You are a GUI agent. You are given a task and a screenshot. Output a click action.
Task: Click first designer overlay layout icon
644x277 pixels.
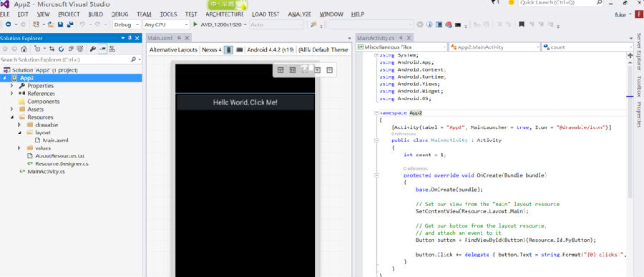[280, 70]
